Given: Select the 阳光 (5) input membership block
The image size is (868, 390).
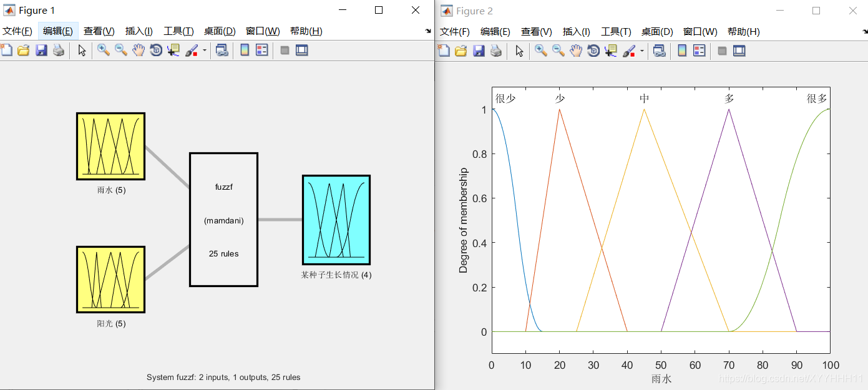Looking at the screenshot, I should point(110,280).
